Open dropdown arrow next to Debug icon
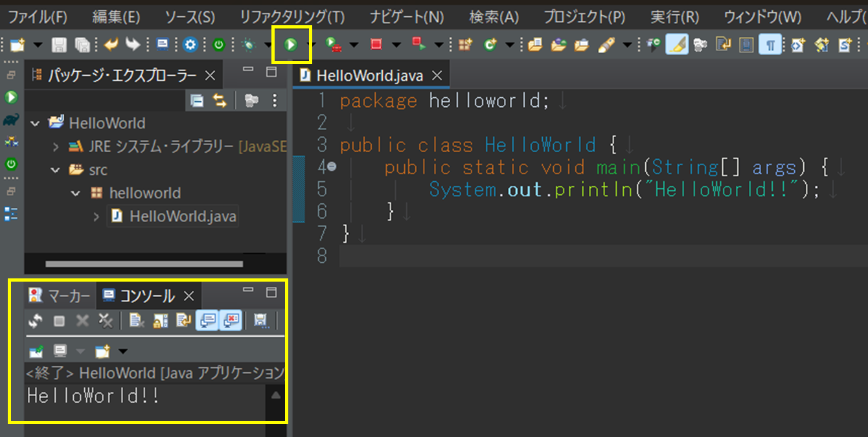The height and width of the screenshot is (437, 868). coord(267,45)
